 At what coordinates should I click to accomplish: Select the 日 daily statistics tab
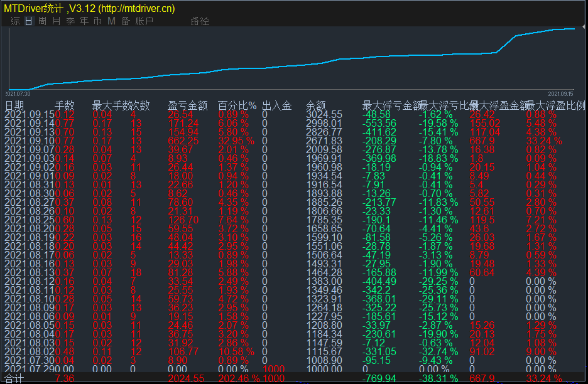click(28, 21)
